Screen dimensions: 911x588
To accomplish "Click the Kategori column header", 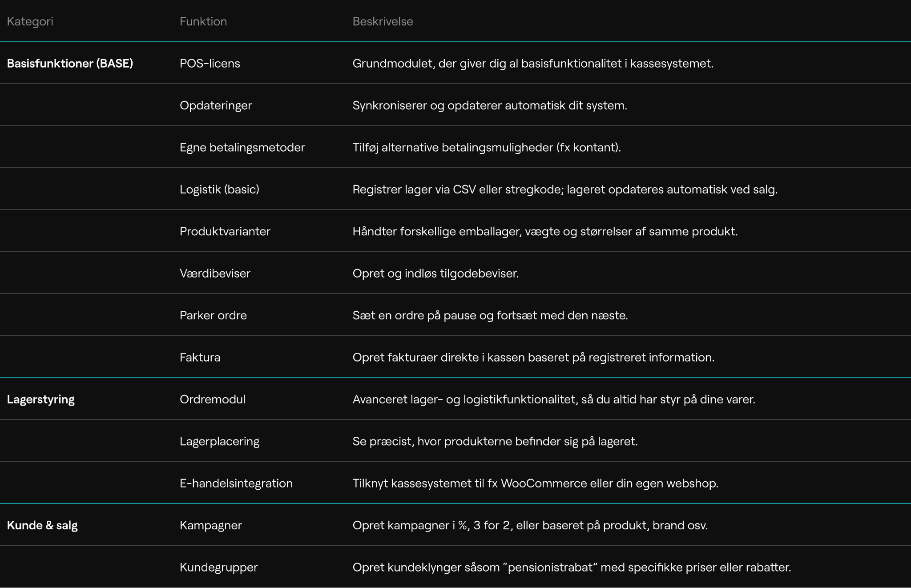I will [x=30, y=21].
